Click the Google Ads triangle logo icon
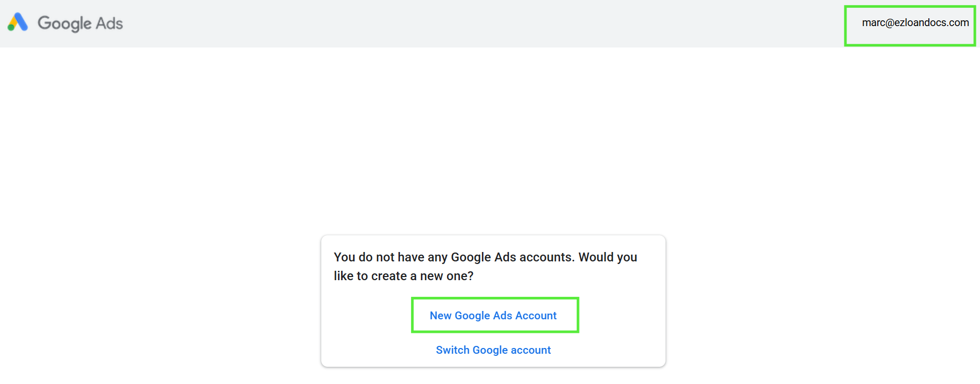Viewport: 980px width, 384px height. click(18, 22)
